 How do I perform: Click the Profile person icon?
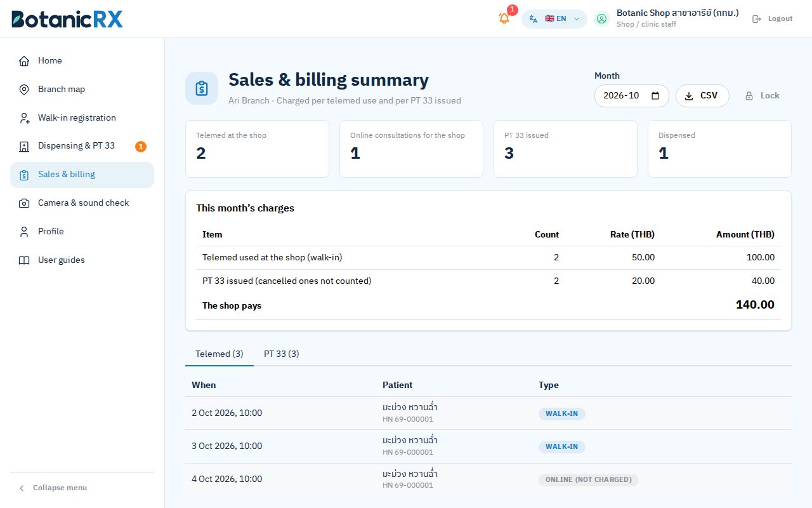[24, 232]
